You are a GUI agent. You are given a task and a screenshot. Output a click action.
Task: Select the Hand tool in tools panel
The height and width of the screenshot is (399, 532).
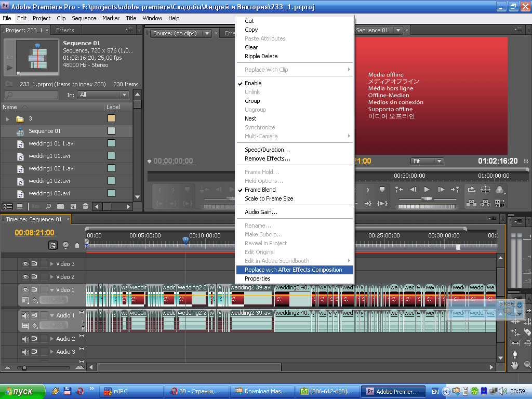515,365
